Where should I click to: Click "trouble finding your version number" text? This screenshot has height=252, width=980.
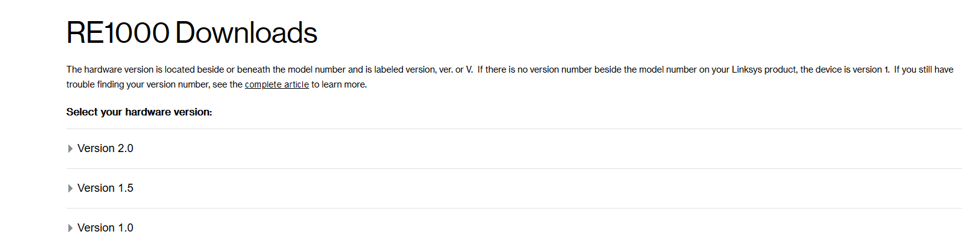[x=137, y=84]
